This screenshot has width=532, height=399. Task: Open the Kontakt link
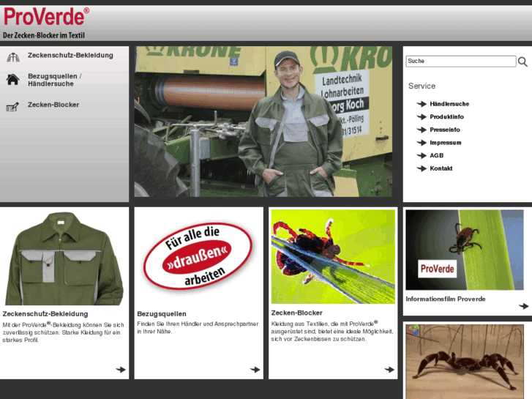pyautogui.click(x=441, y=168)
